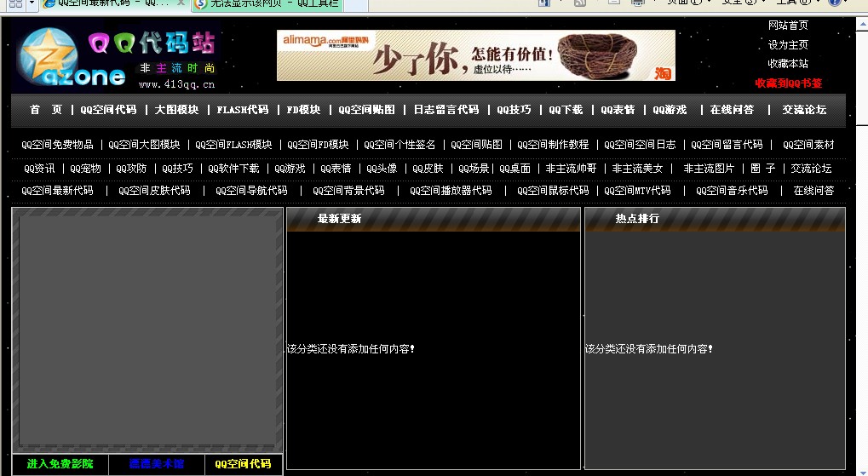
Task: Open FLASH代码 menu item
Action: (x=243, y=110)
